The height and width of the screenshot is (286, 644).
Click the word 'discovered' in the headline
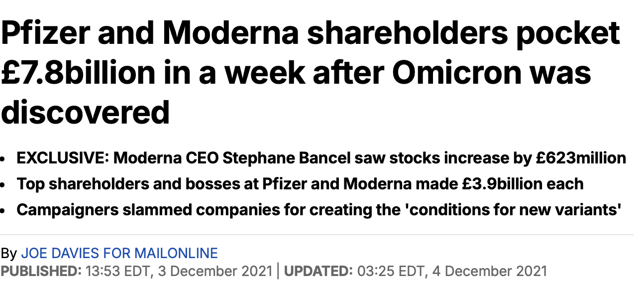[86, 113]
